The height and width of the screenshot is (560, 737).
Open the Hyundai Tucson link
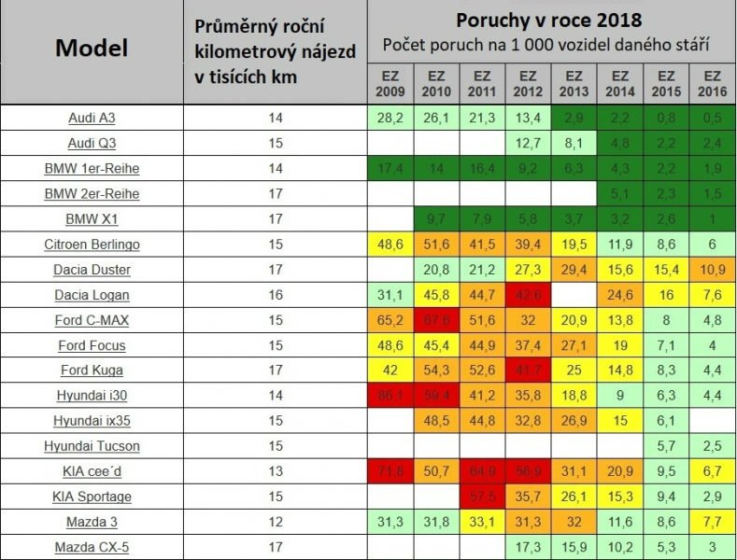pos(92,446)
